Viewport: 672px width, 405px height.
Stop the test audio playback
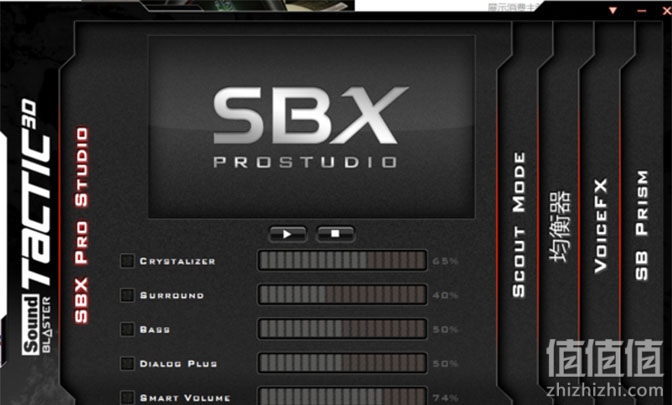(335, 234)
